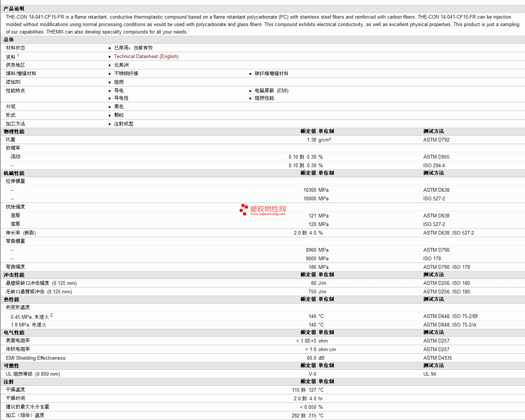Image resolution: width=525 pixels, height=420 pixels.
Task: Click the value 已商用: 当前有效
Action: click(x=133, y=48)
